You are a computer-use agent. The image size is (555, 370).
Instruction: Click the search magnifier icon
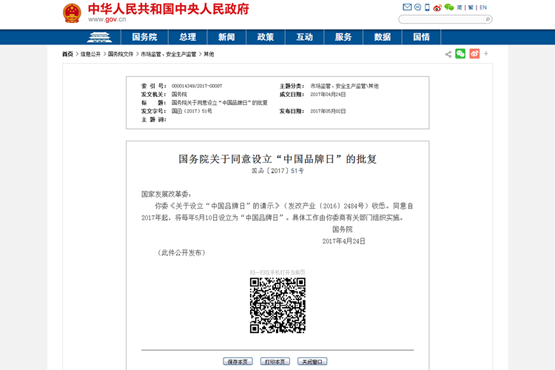point(488,19)
